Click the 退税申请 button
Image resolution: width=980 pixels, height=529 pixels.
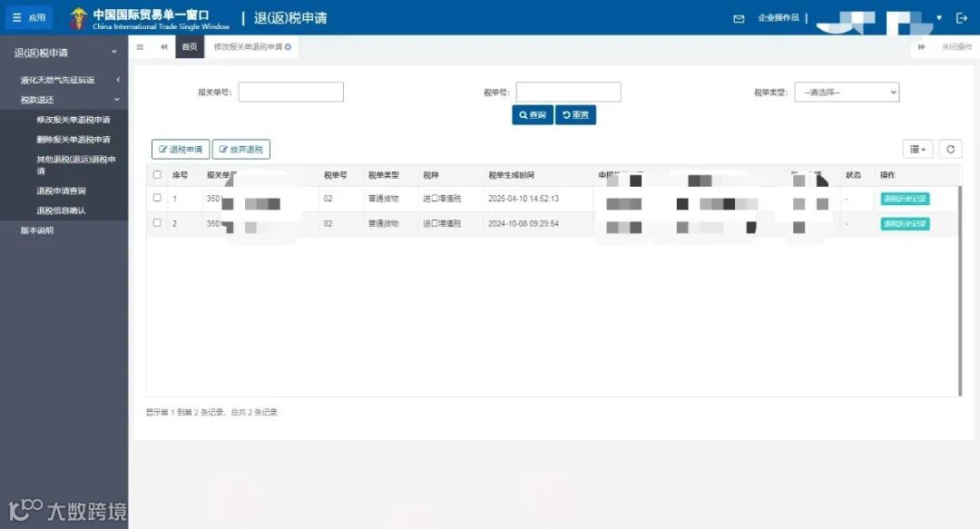click(181, 150)
